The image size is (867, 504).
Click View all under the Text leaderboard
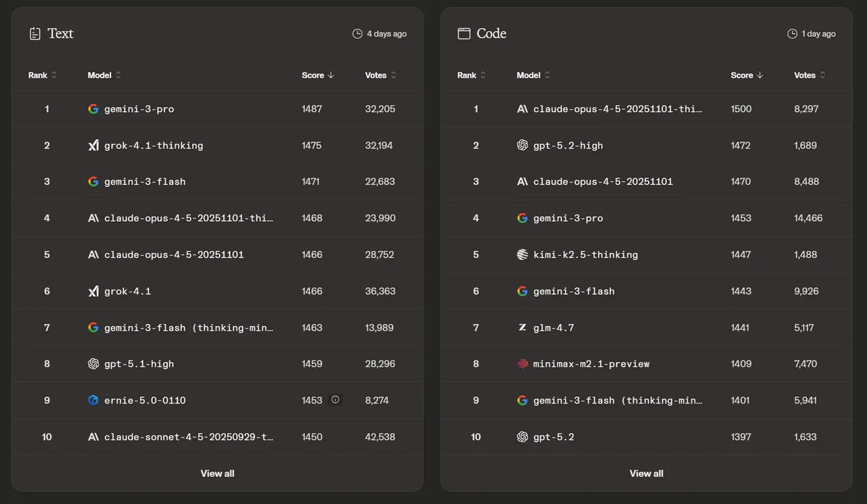(217, 473)
